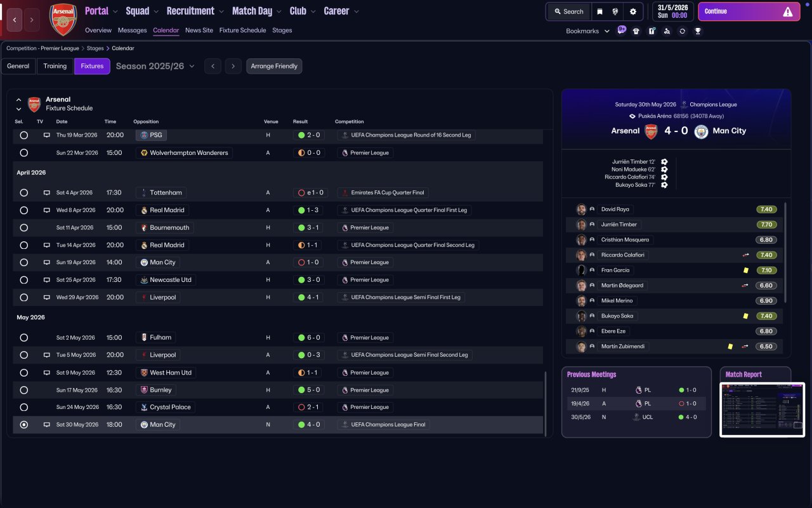Click the yellow card icon on Fran García's row

745,270
